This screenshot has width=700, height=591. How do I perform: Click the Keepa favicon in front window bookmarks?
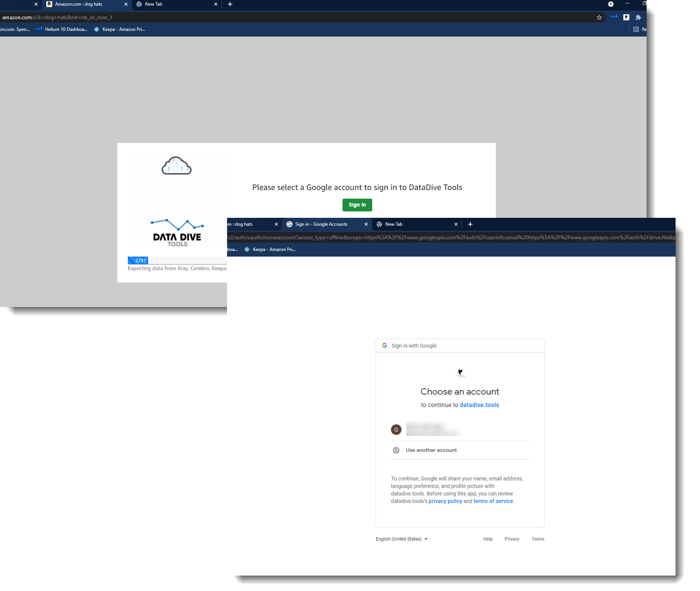[x=247, y=249]
